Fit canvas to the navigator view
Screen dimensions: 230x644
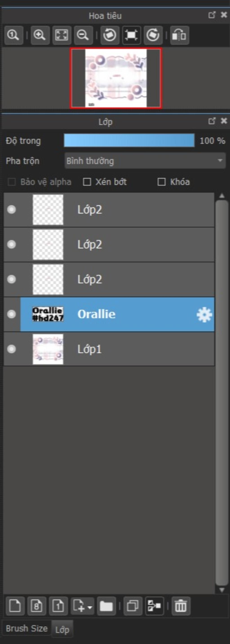coord(62,35)
